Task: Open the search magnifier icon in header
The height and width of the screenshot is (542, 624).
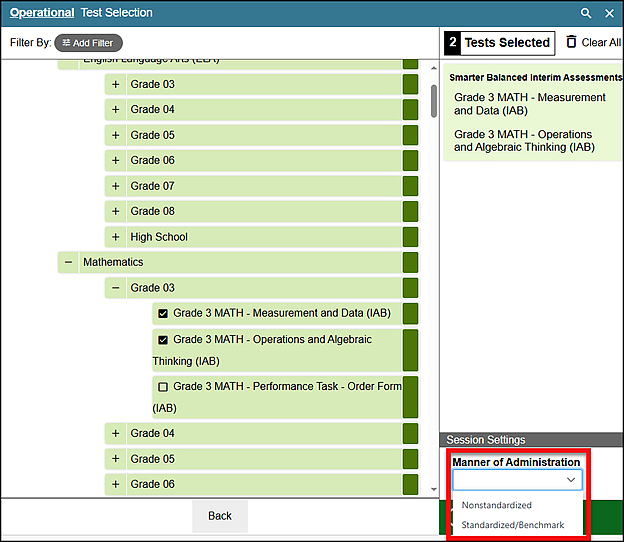Action: click(x=585, y=13)
